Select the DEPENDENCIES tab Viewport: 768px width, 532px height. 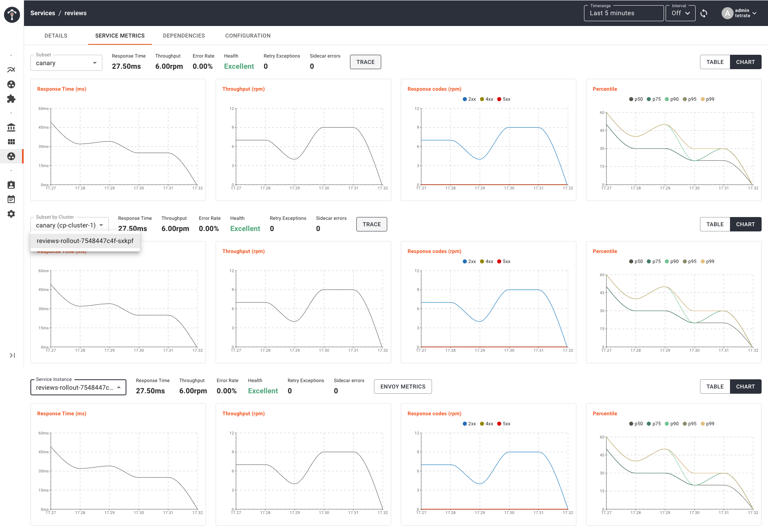183,36
